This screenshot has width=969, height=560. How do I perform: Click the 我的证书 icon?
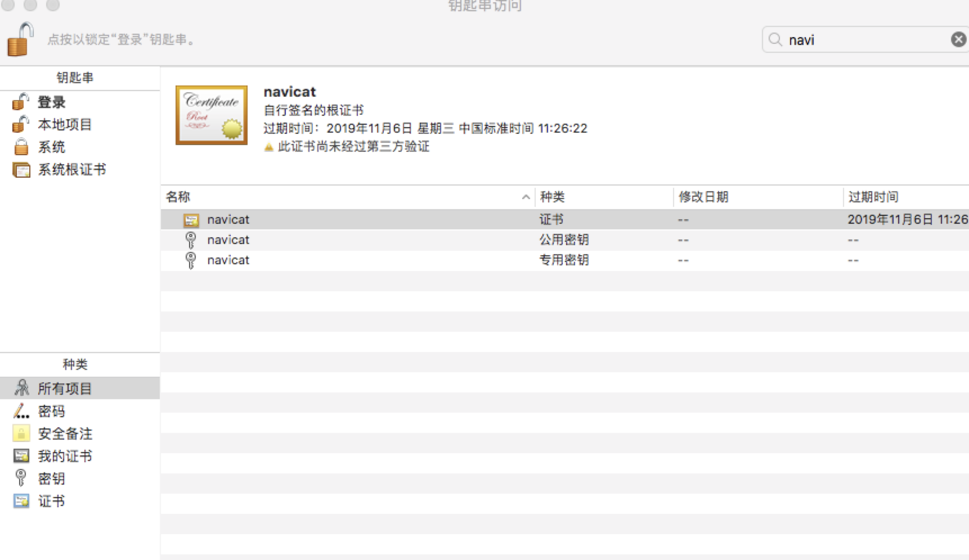point(21,456)
